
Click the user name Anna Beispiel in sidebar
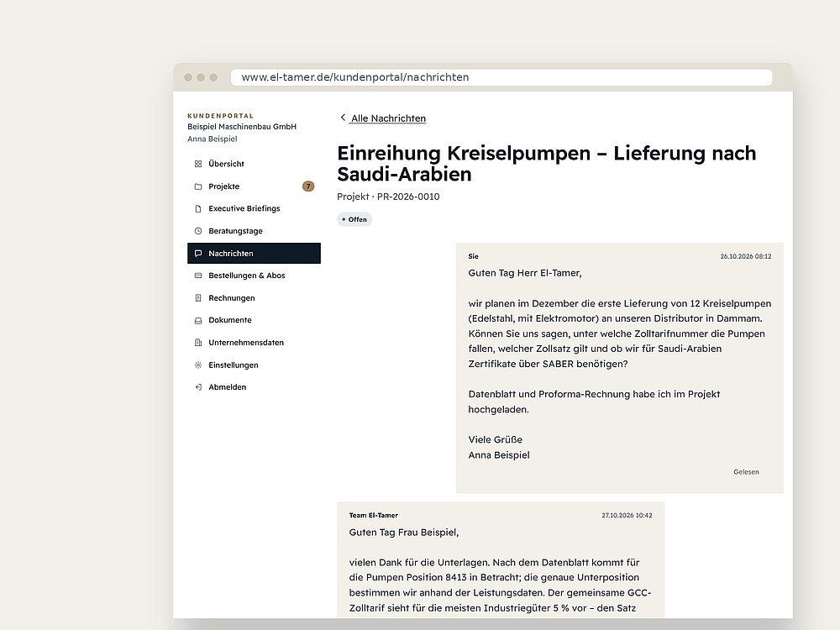point(213,139)
